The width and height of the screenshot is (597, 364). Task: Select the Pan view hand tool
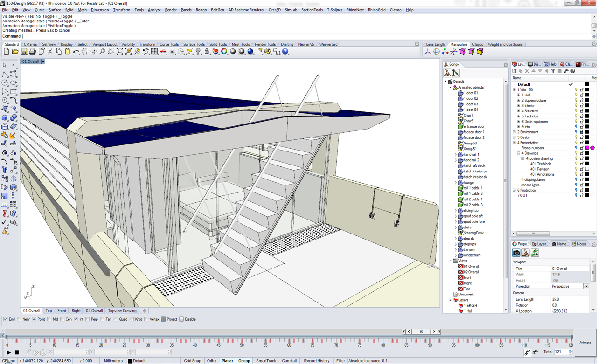(x=84, y=52)
